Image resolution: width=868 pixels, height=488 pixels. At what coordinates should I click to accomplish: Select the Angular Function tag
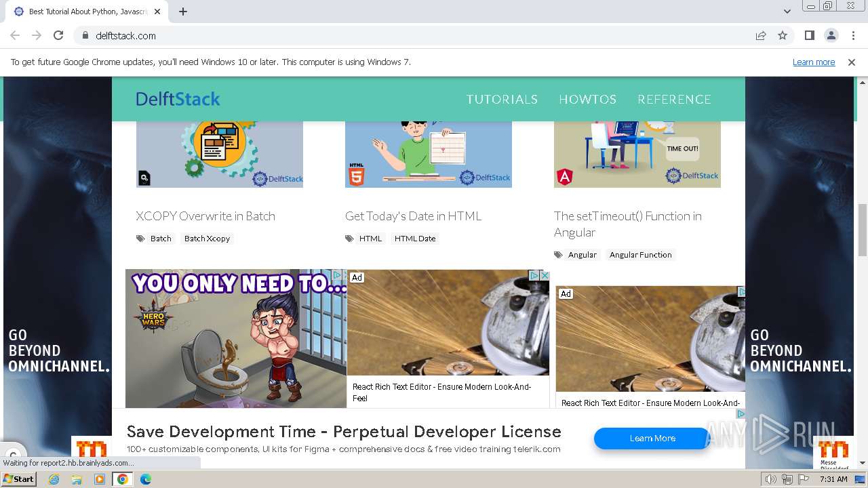coord(640,255)
